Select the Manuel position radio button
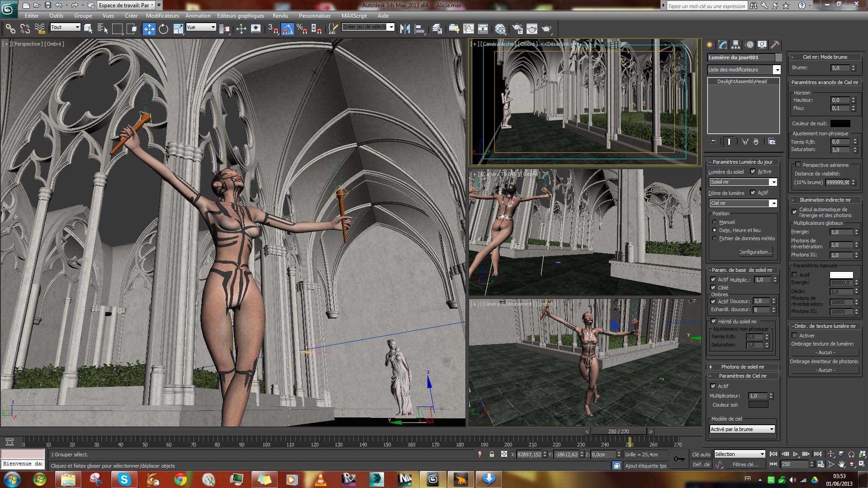 pos(715,222)
